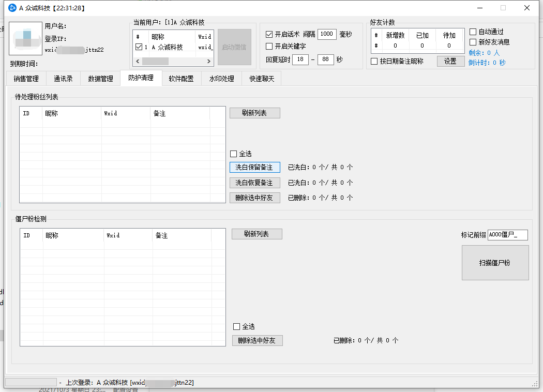Open the 软件配置 tab
Screen dimensions: 543x392
pyautogui.click(x=181, y=79)
